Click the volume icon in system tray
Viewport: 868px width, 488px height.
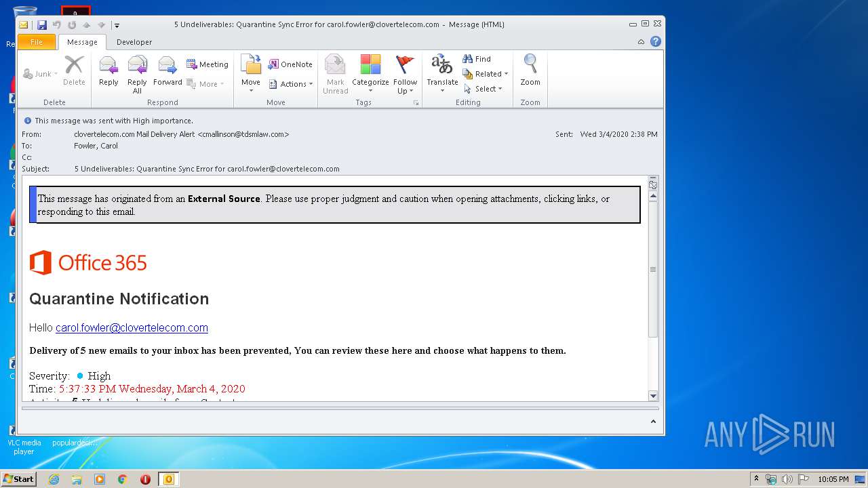(x=787, y=479)
